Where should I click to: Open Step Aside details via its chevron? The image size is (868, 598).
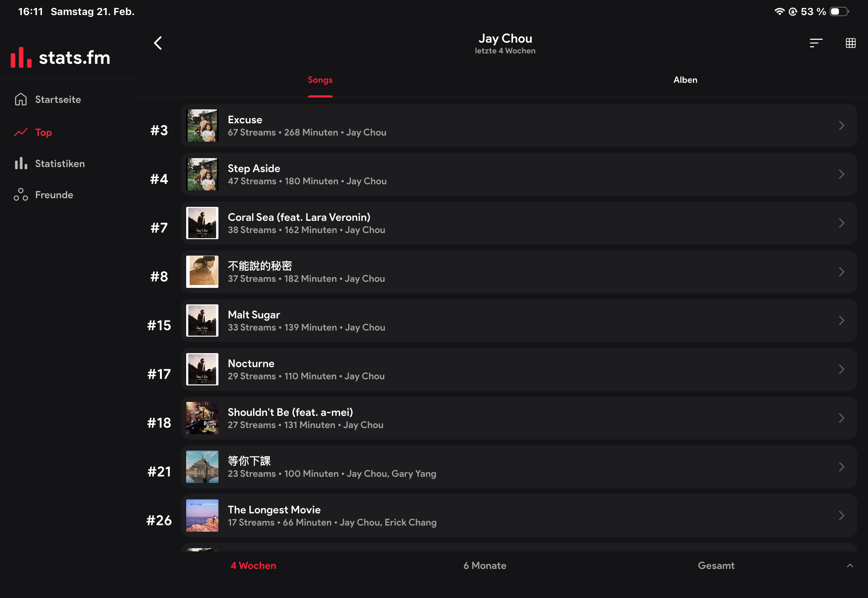click(841, 174)
